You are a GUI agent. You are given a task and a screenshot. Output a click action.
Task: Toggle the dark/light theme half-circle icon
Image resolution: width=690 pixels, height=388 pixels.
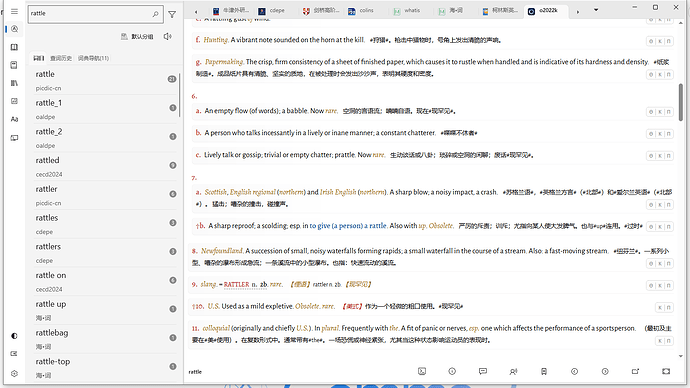[14, 336]
